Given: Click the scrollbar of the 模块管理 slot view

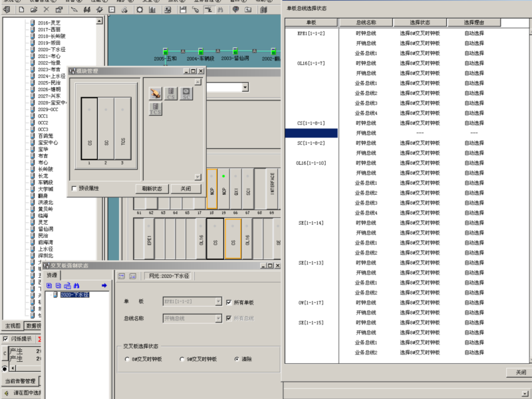Looking at the screenshot, I should [198, 126].
